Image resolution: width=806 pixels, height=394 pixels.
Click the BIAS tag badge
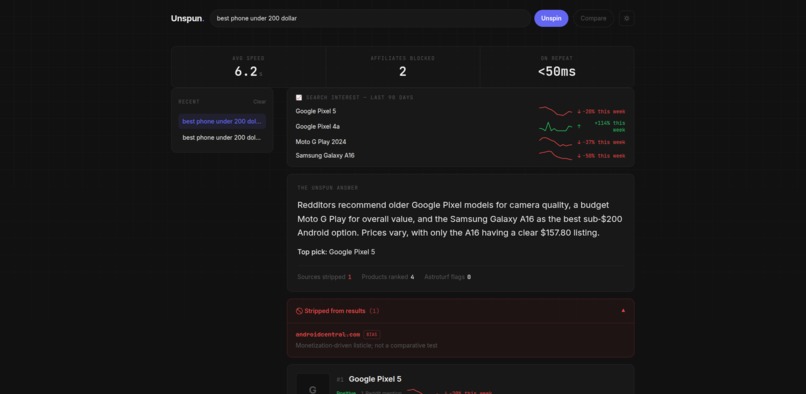tap(372, 334)
